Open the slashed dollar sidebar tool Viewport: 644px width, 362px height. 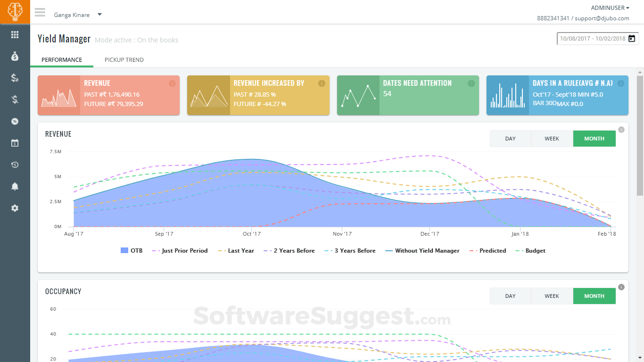[15, 99]
